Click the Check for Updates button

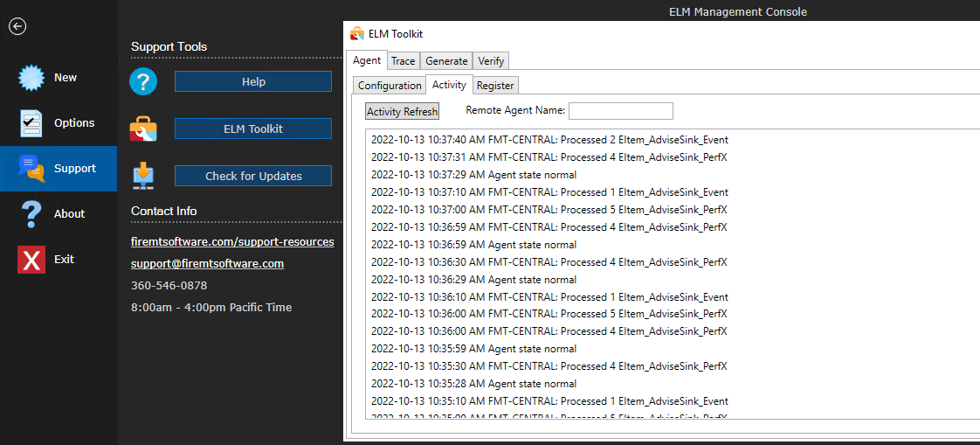(253, 176)
